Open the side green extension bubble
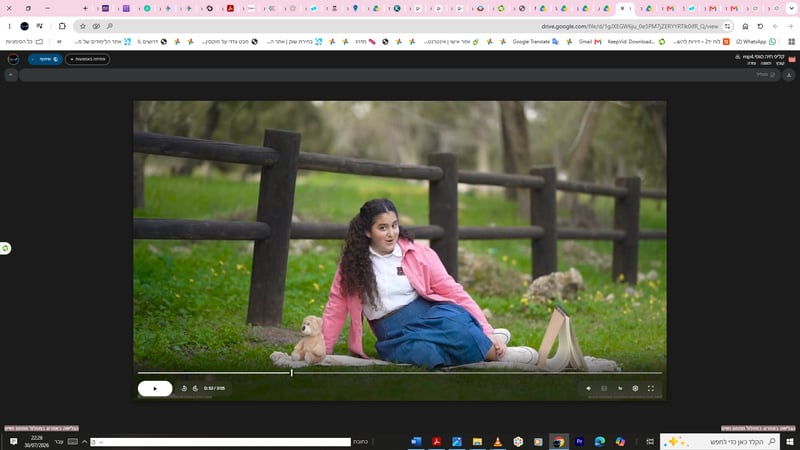 [5, 248]
